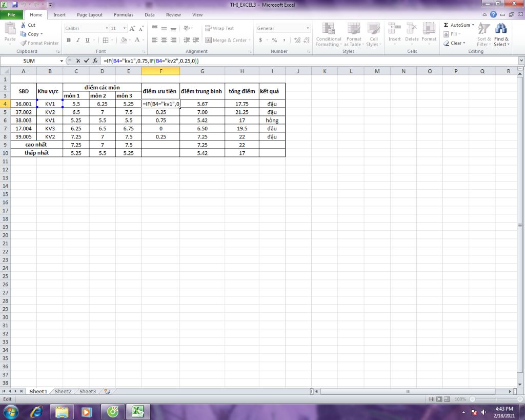Open Internet Explorer from taskbar
Image resolution: width=525 pixels, height=420 pixels.
click(36, 412)
